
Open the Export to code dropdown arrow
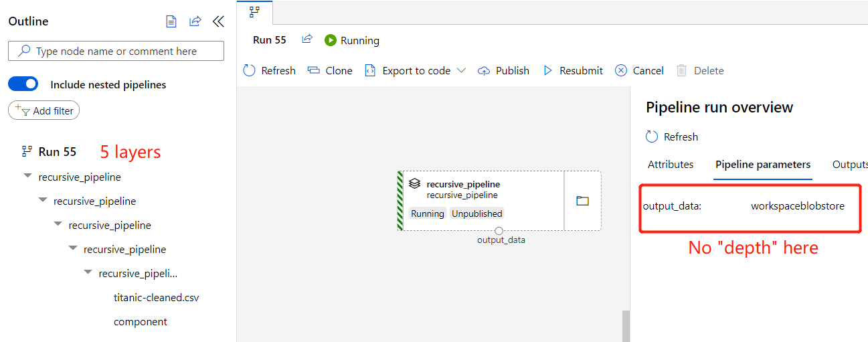click(x=461, y=70)
